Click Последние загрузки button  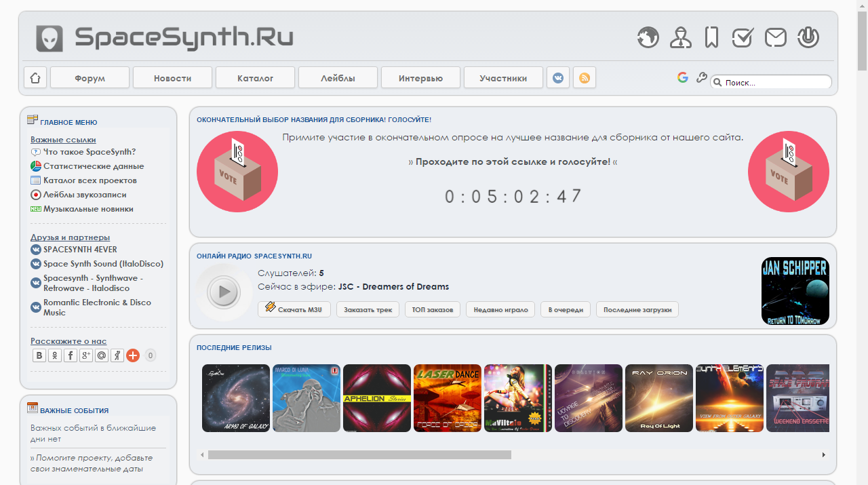pos(637,309)
